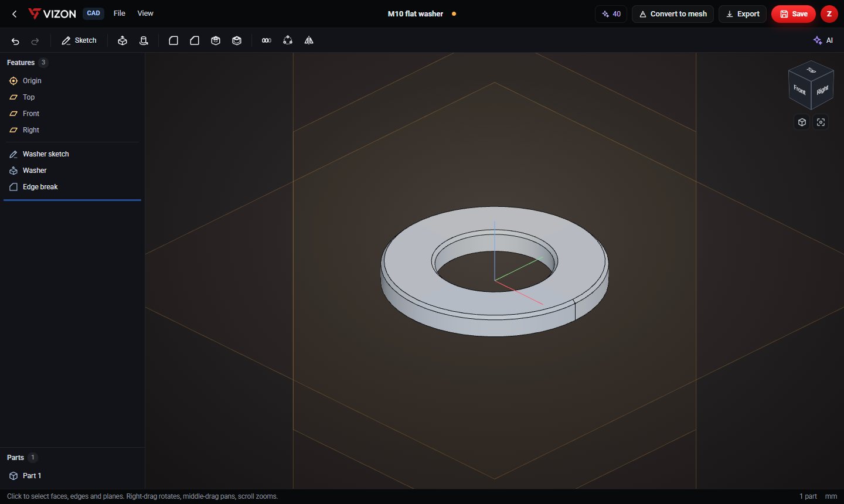Select Part 1 in Parts list
This screenshot has width=844, height=504.
click(72, 476)
